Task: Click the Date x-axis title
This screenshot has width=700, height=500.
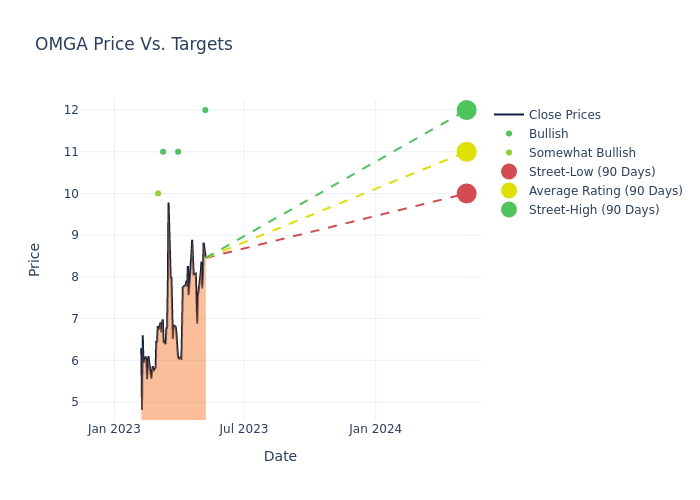Action: click(280, 457)
